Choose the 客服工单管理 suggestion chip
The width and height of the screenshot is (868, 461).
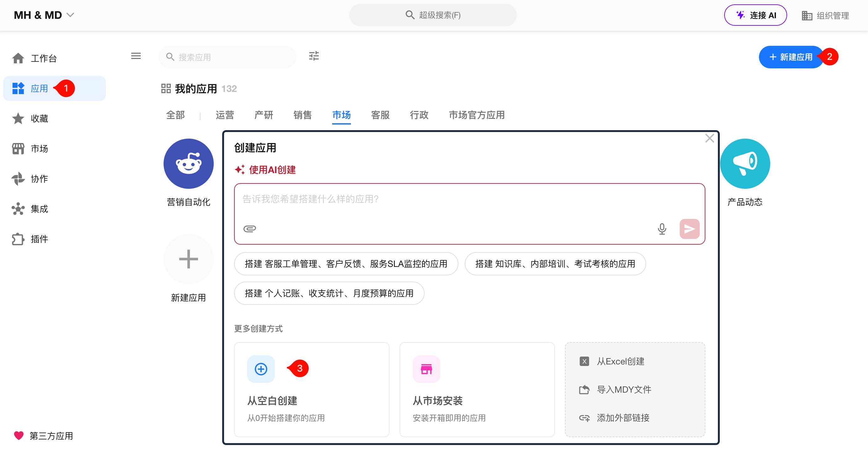(x=346, y=264)
